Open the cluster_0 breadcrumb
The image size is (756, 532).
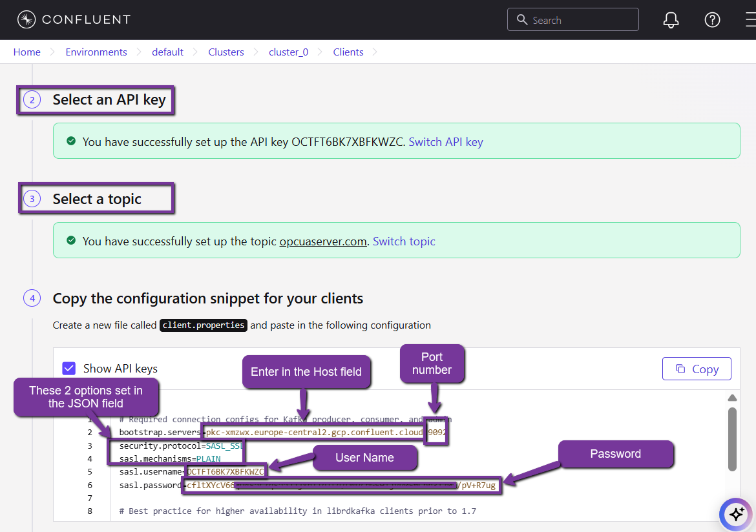pos(288,52)
